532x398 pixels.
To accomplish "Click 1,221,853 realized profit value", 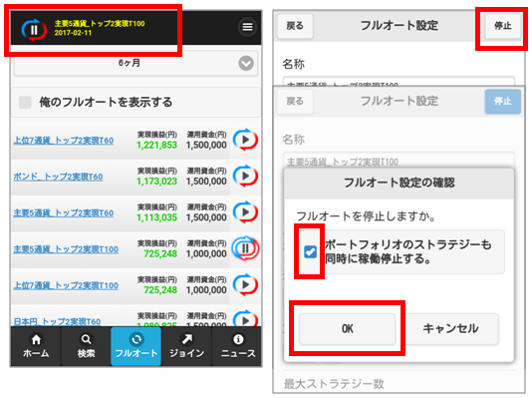I will tap(156, 146).
